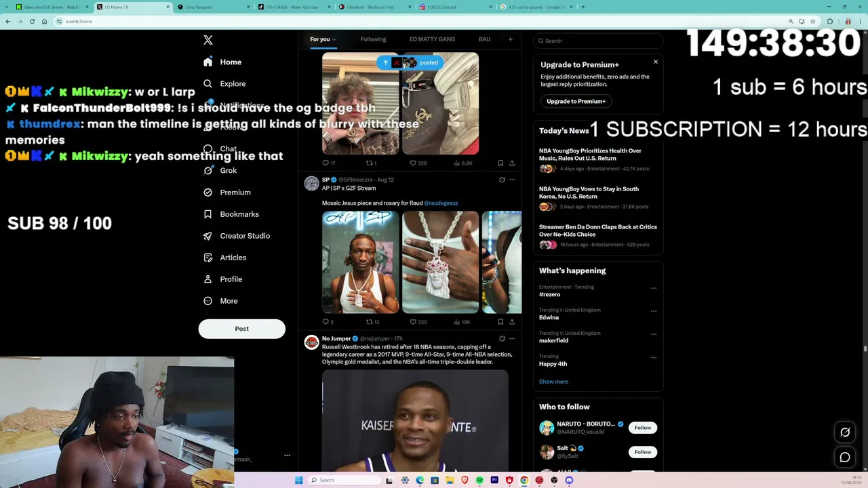Image resolution: width=868 pixels, height=488 pixels.
Task: Like the SP Jewelers post
Action: pyautogui.click(x=418, y=322)
